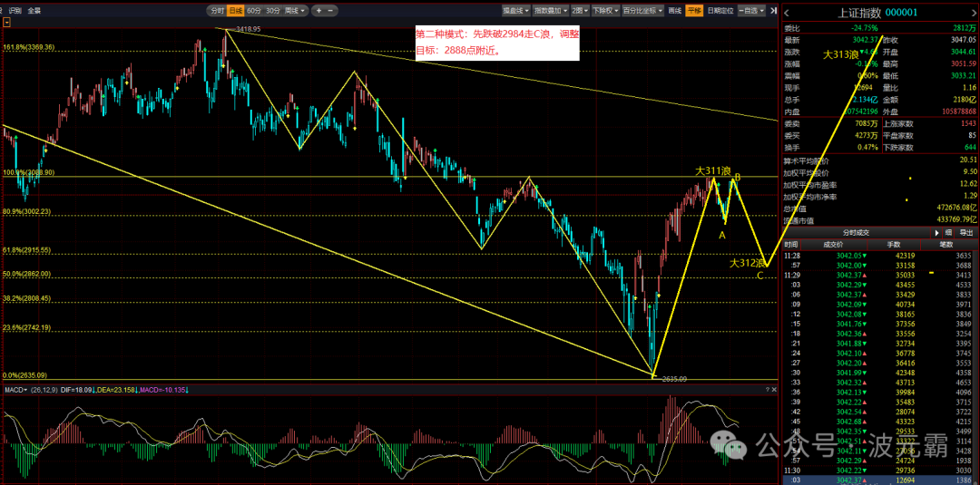This screenshot has width=980, height=485.
Task: Click the 总市值 row label
Action: [795, 208]
